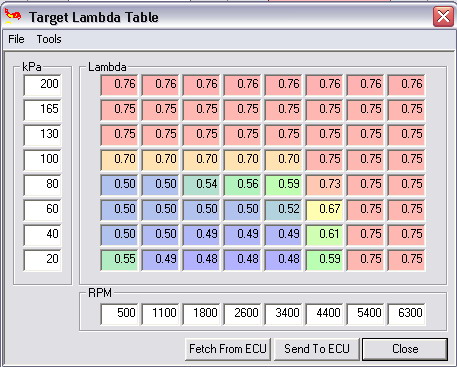
Task: Select the 20 kPa axis field
Action: [x=43, y=260]
